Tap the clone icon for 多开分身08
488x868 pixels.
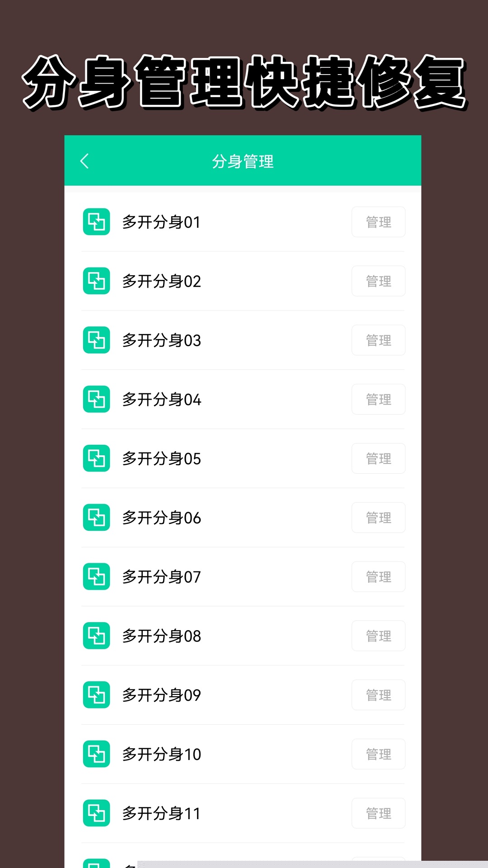click(96, 636)
